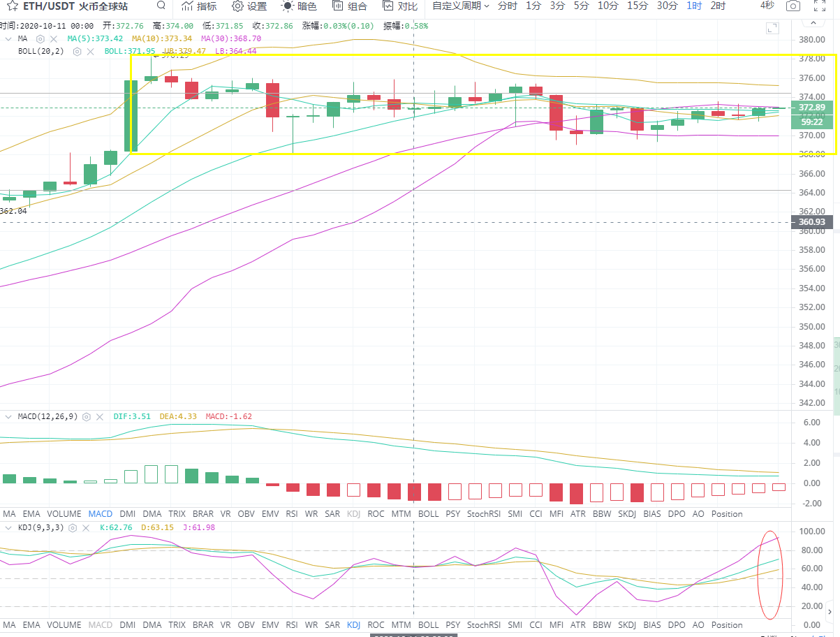Switch to the 15分 timeframe

(x=637, y=6)
